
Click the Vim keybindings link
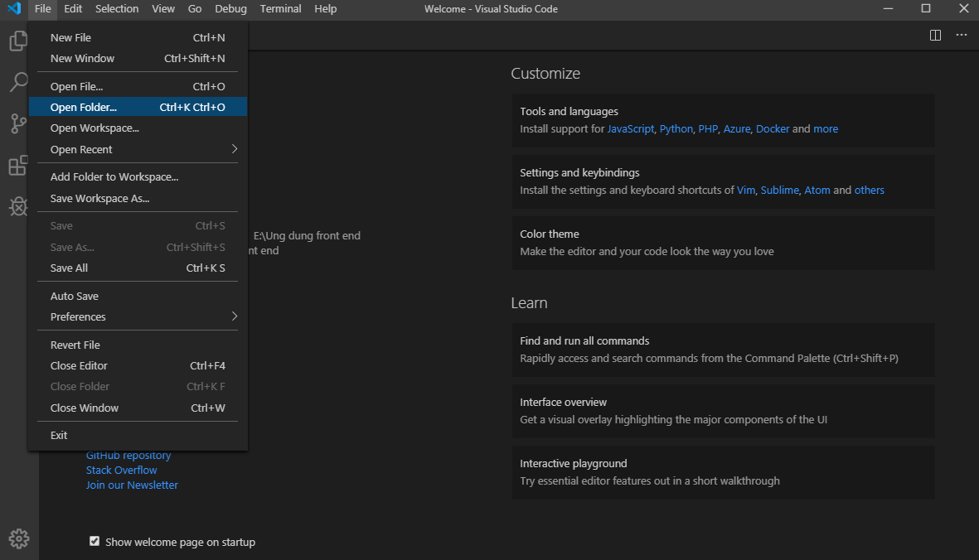(746, 191)
